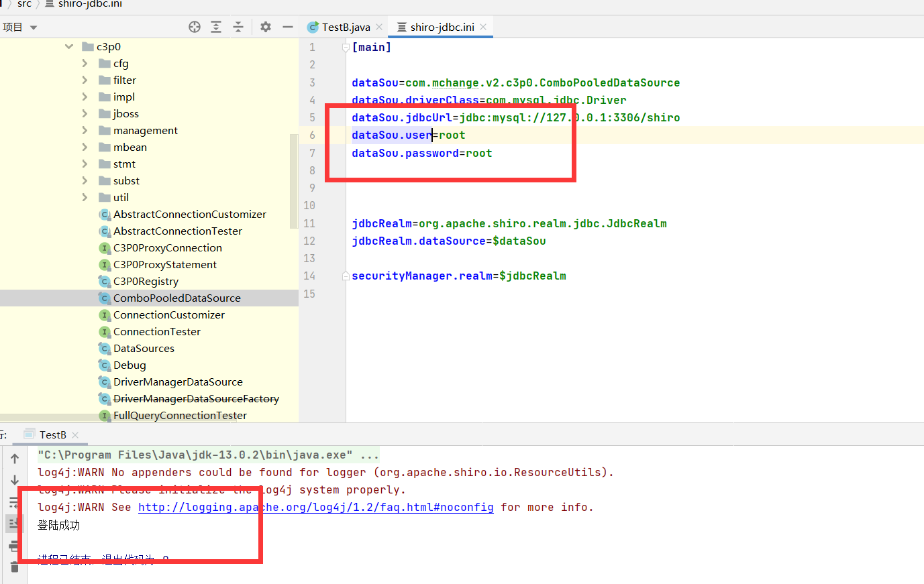Open the project panel settings gear
The height and width of the screenshot is (584, 924).
[266, 27]
